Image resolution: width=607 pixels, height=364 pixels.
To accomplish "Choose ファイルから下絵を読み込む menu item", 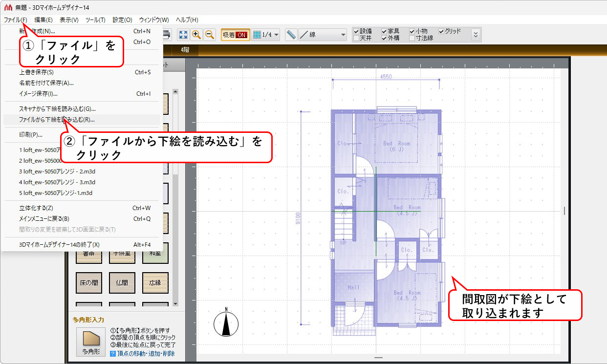I will coord(57,120).
